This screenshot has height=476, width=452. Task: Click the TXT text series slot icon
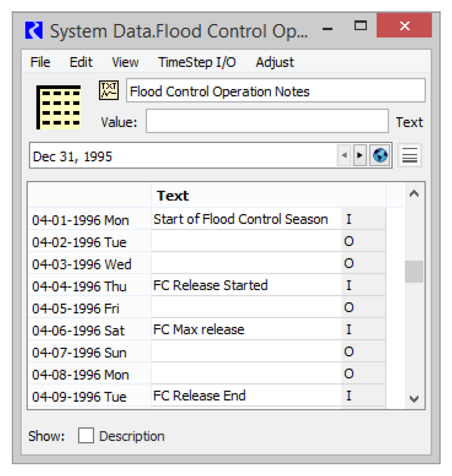point(108,90)
